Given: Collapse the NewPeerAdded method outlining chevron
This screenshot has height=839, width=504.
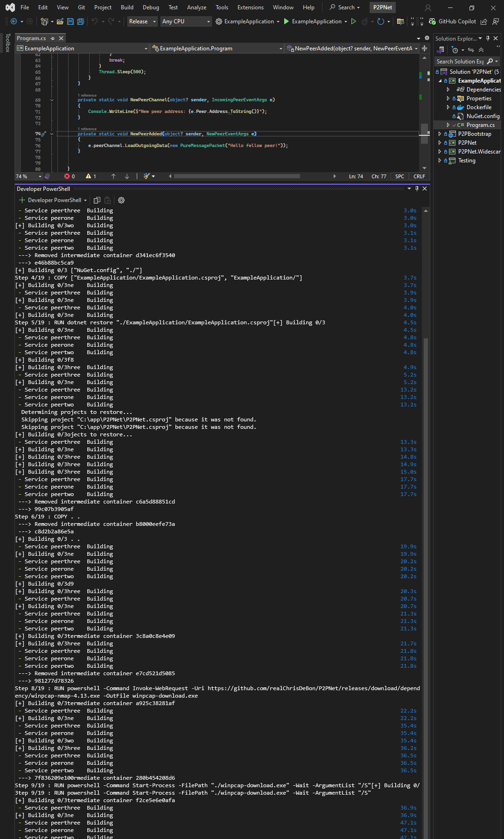Looking at the screenshot, I should (x=52, y=134).
